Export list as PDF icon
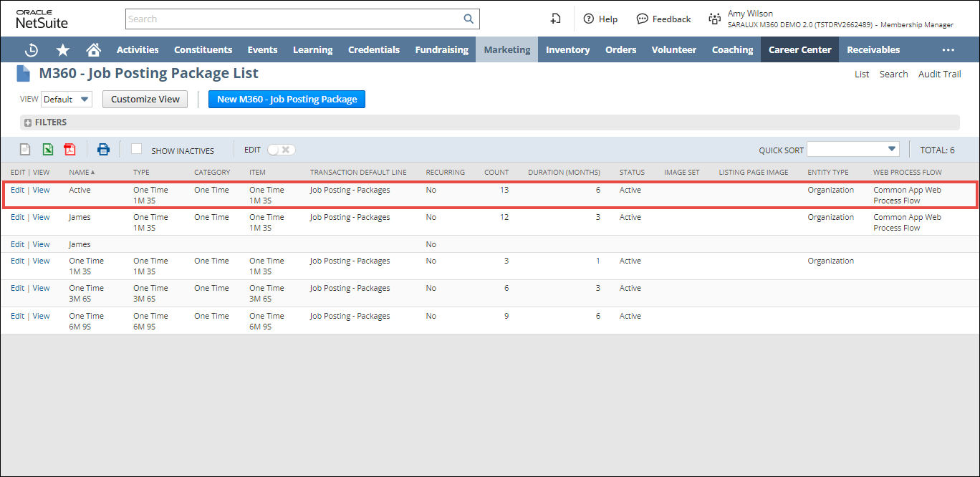 pos(69,150)
